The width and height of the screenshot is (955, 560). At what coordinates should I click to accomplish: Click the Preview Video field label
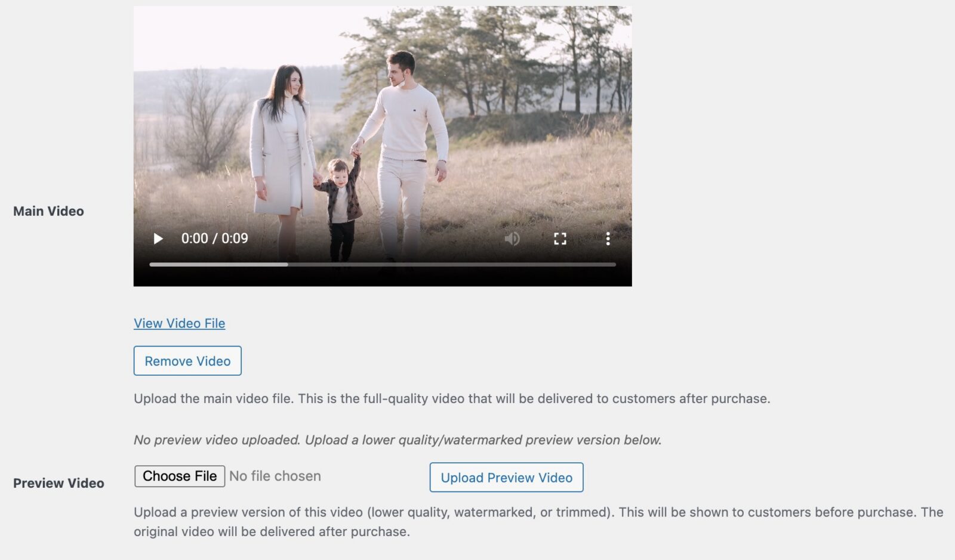pyautogui.click(x=58, y=483)
